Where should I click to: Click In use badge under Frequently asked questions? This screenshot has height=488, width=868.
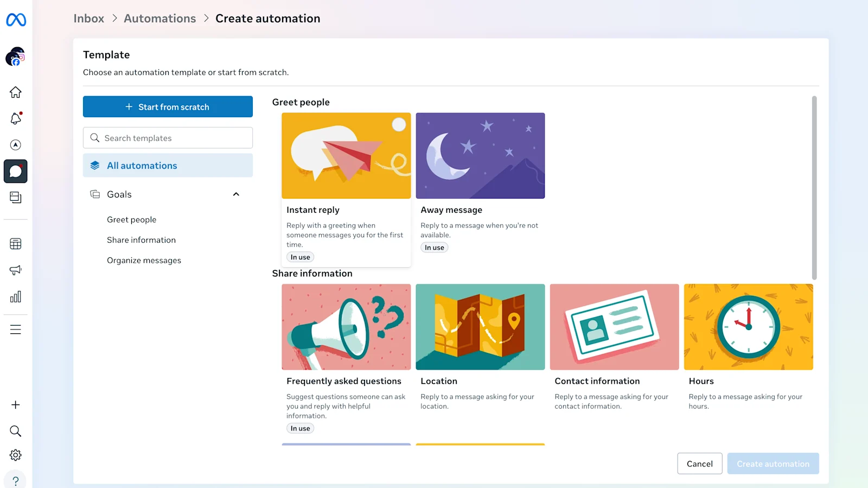pos(300,428)
